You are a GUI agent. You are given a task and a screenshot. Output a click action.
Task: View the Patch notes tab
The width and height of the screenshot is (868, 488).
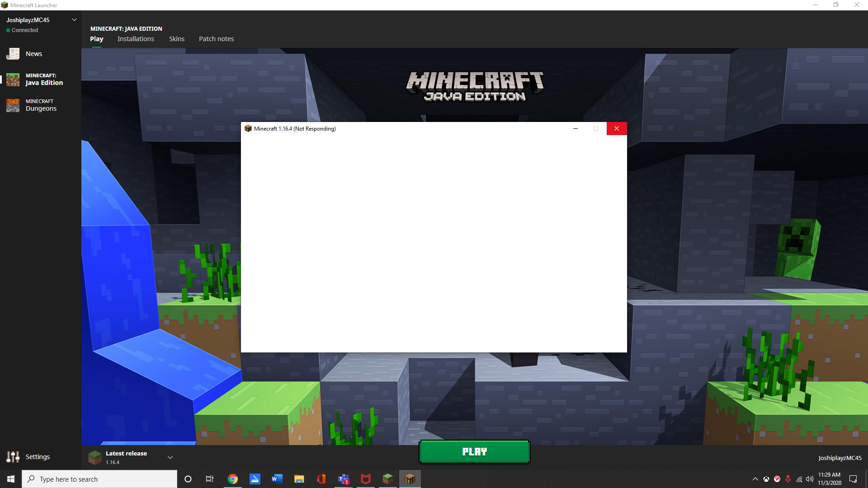point(216,39)
